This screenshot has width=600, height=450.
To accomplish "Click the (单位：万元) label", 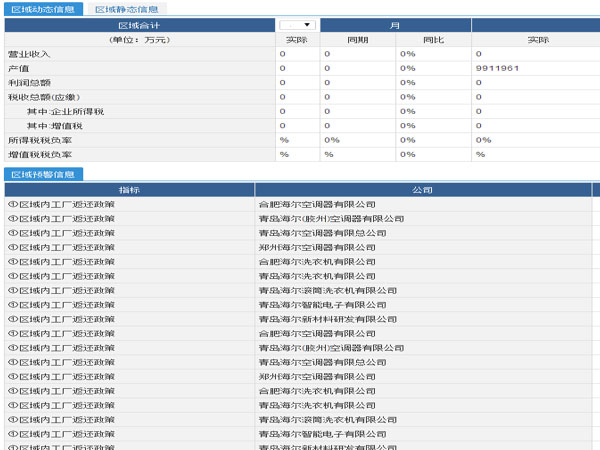I will coord(139,40).
